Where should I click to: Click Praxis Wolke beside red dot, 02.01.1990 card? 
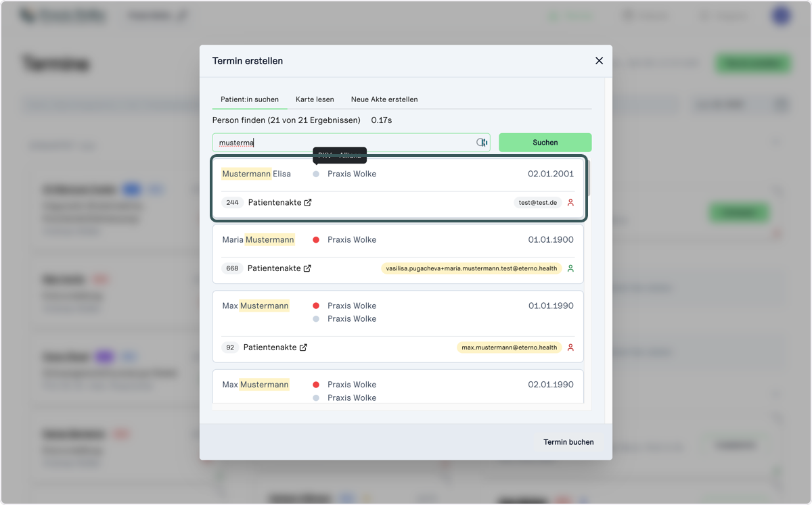(x=352, y=385)
